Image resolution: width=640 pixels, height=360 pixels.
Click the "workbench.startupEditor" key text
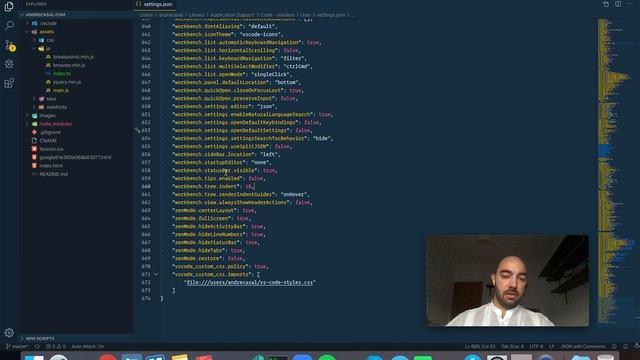tap(209, 162)
